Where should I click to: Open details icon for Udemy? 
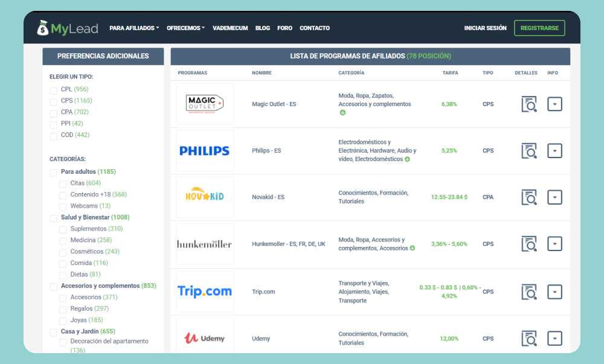tap(529, 339)
